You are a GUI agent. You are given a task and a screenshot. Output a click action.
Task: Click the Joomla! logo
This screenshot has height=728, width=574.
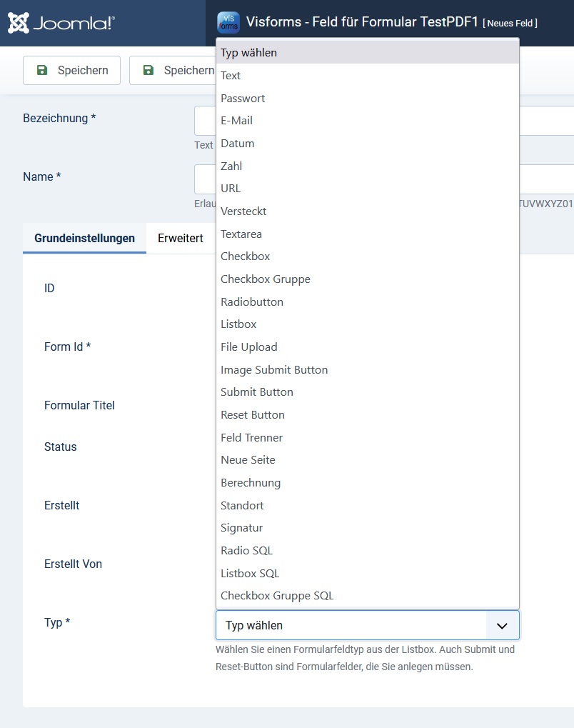[x=61, y=23]
